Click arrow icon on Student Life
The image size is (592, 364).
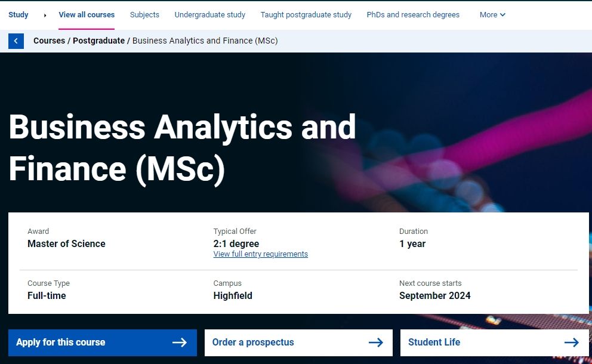571,343
